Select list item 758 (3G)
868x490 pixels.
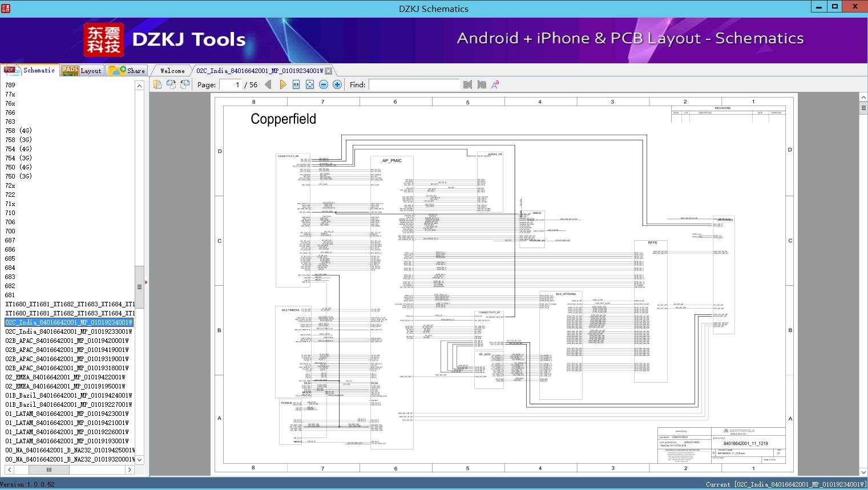pos(18,140)
